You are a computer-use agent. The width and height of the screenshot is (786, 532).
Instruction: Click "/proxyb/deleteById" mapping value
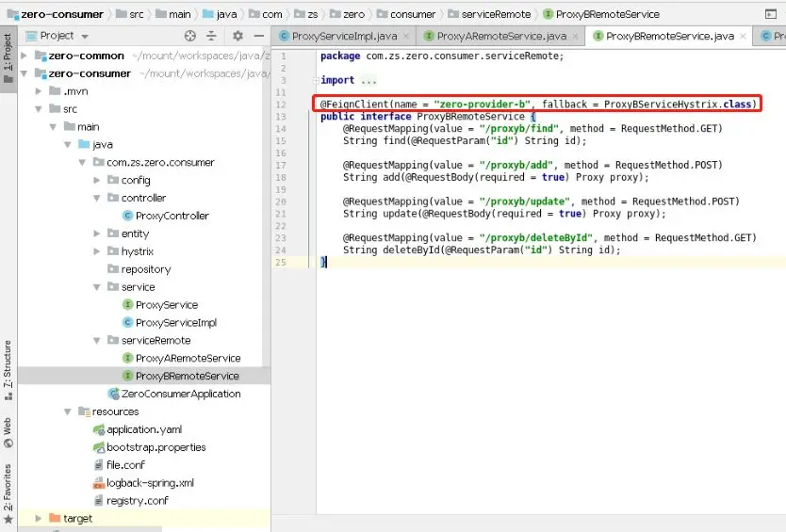point(538,238)
